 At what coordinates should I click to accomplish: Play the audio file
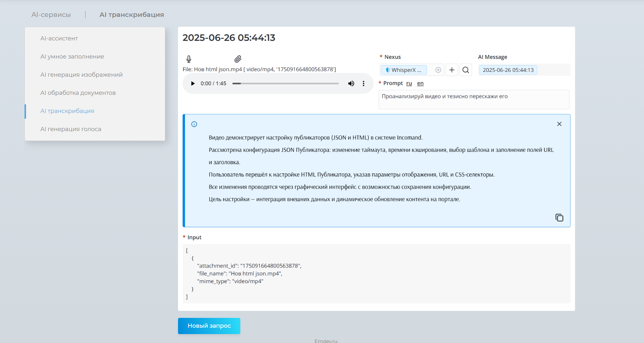193,83
